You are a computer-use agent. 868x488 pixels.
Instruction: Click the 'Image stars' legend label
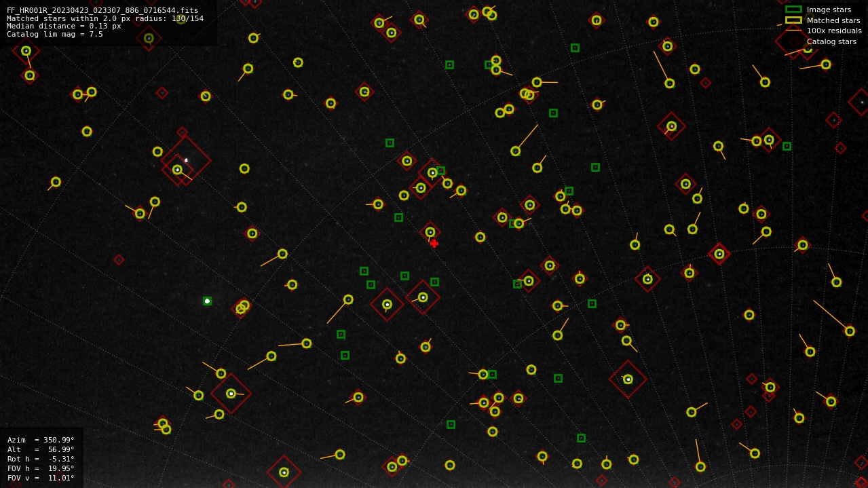pyautogui.click(x=829, y=10)
